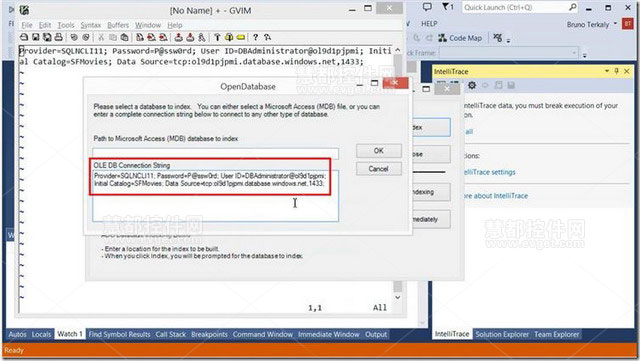640x361 pixels.
Task: Click the OLE DB Connection String text box
Action: point(216,196)
